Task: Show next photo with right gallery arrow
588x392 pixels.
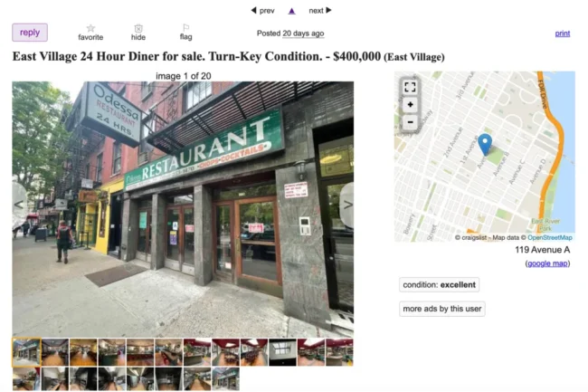Action: 347,205
